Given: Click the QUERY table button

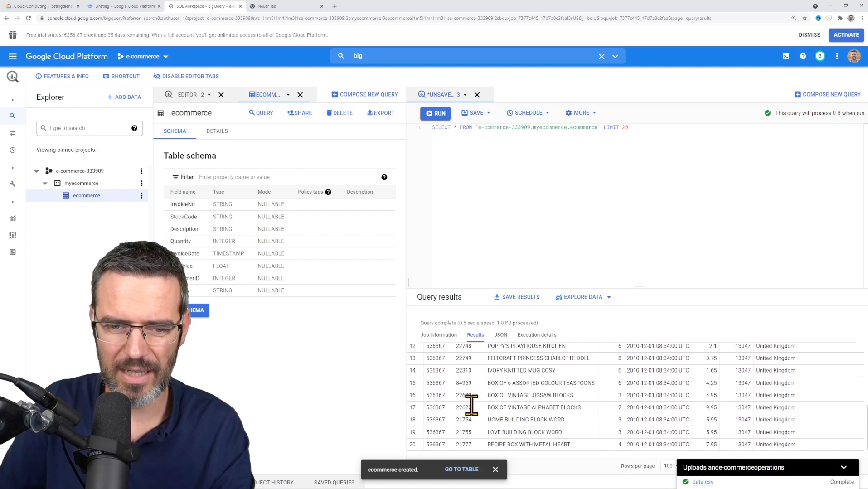Looking at the screenshot, I should point(261,113).
